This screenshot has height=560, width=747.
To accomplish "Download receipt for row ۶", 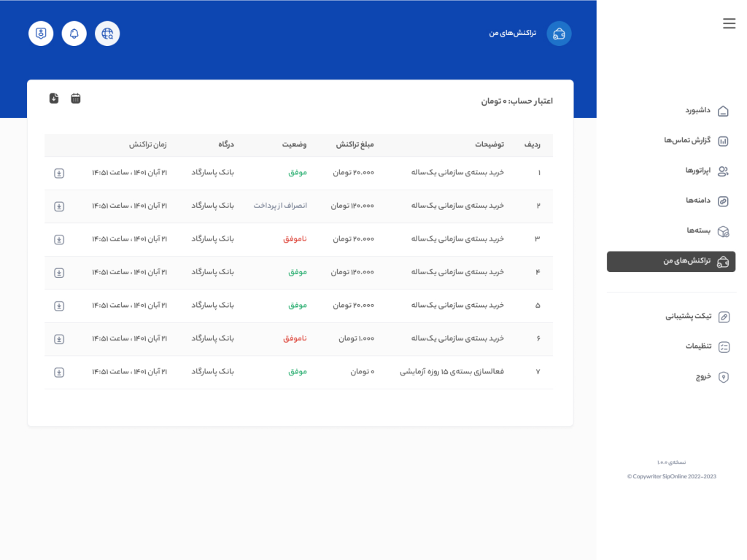I will coord(59,339).
